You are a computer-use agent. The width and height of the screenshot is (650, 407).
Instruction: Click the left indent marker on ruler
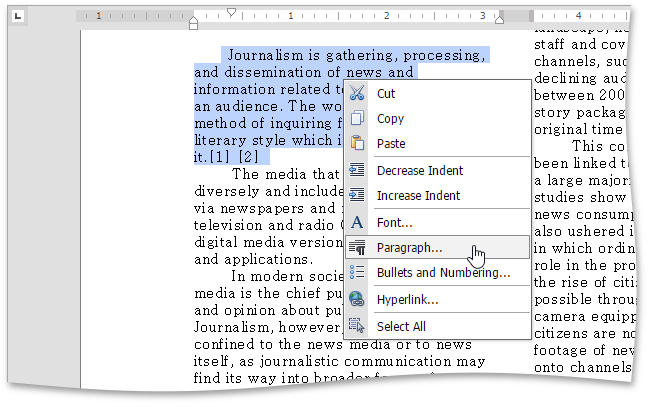coord(193,22)
